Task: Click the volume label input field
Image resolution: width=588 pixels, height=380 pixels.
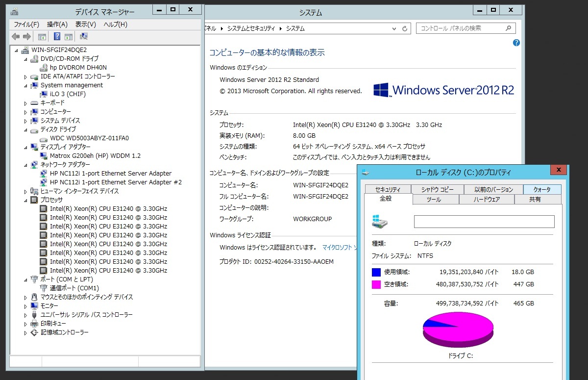Action: 484,222
